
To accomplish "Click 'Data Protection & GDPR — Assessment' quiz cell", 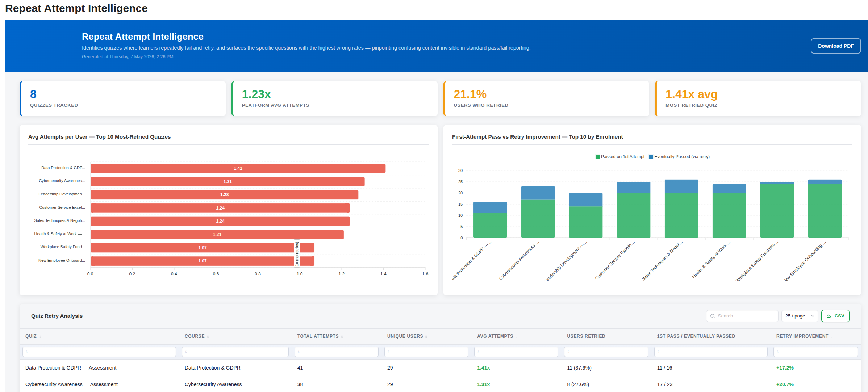I will 71,368.
